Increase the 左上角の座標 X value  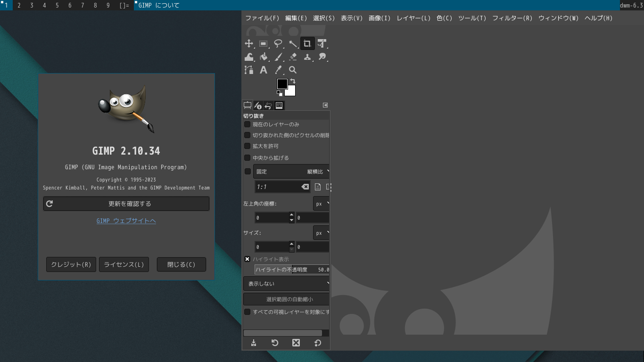pos(291,215)
